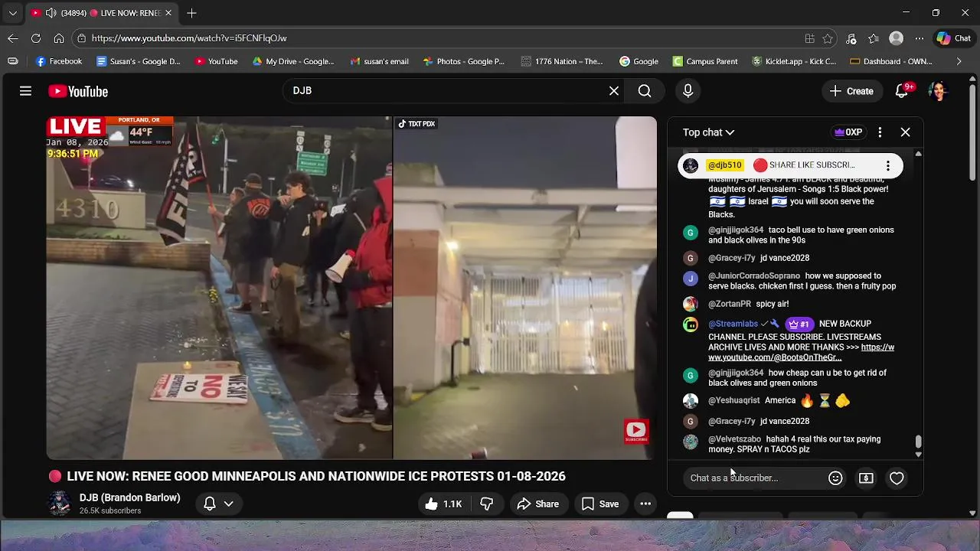Open the page scrollbar down arrow
This screenshot has width=980, height=551.
(973, 513)
